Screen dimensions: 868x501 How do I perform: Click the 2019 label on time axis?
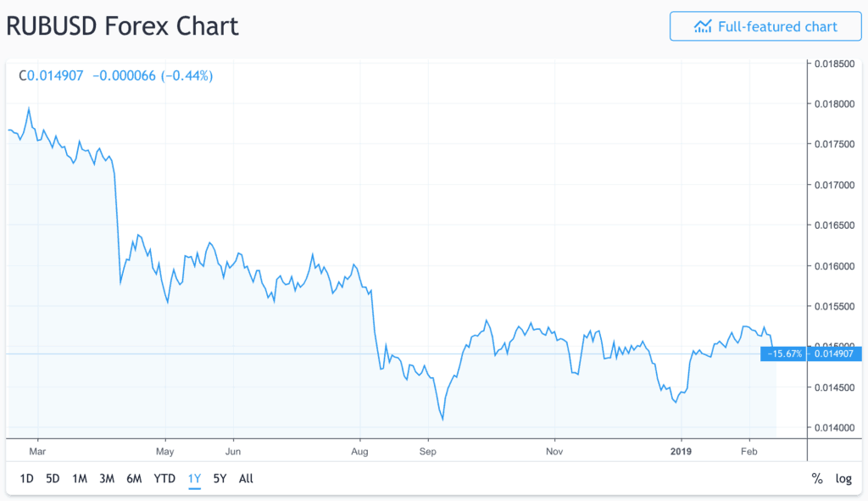(x=681, y=451)
